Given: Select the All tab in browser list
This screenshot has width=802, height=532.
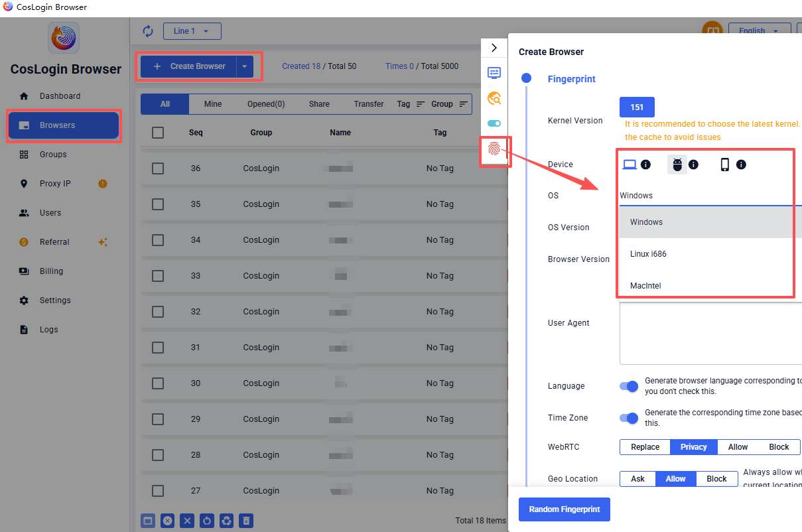Looking at the screenshot, I should coord(165,104).
